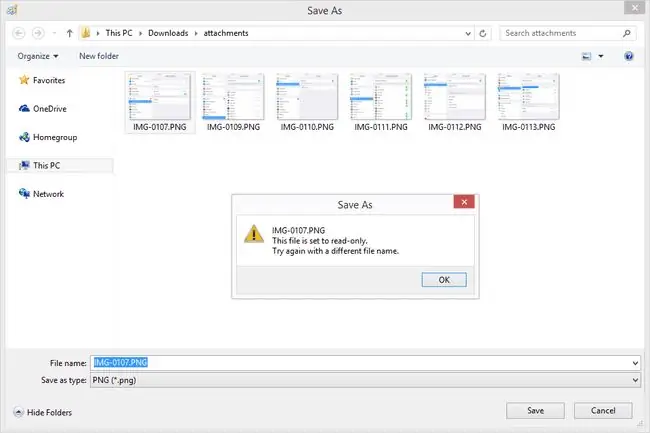Click the Up one level arrow icon

(70, 33)
